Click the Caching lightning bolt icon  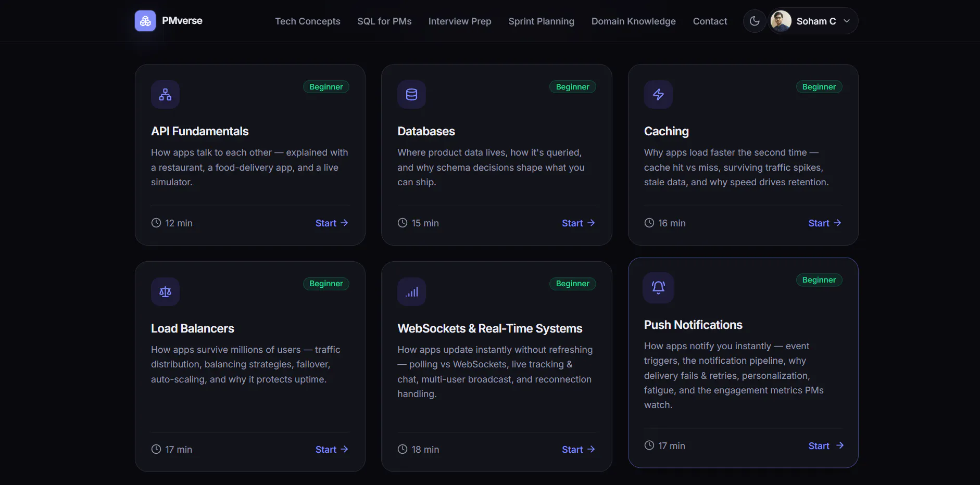tap(658, 94)
